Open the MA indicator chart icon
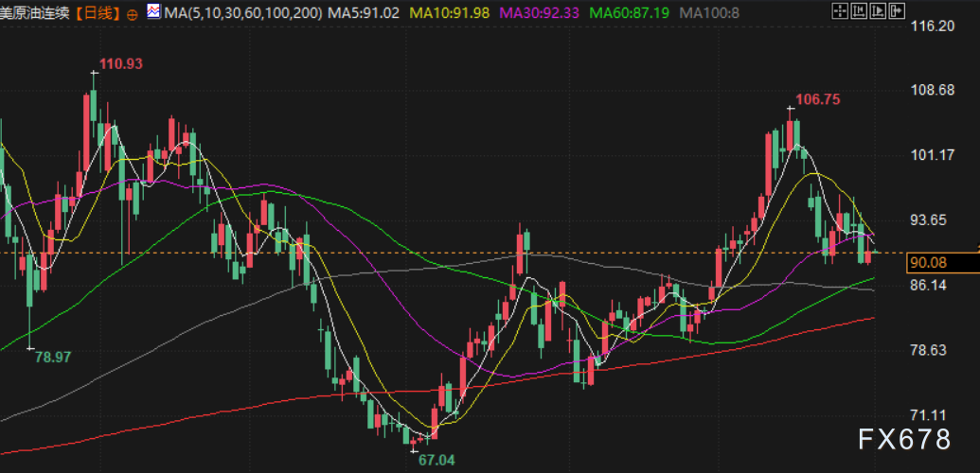Viewport: 980px width, 473px height. [153, 12]
